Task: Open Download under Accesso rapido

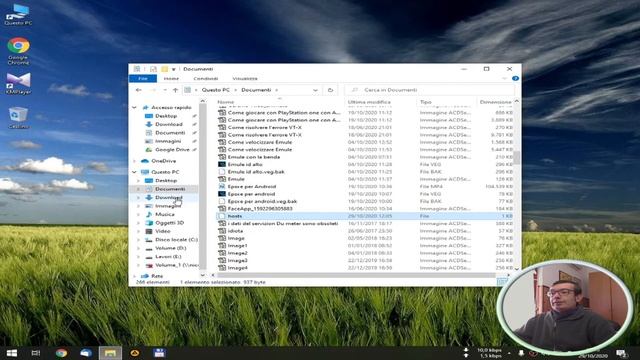Action: click(x=169, y=124)
